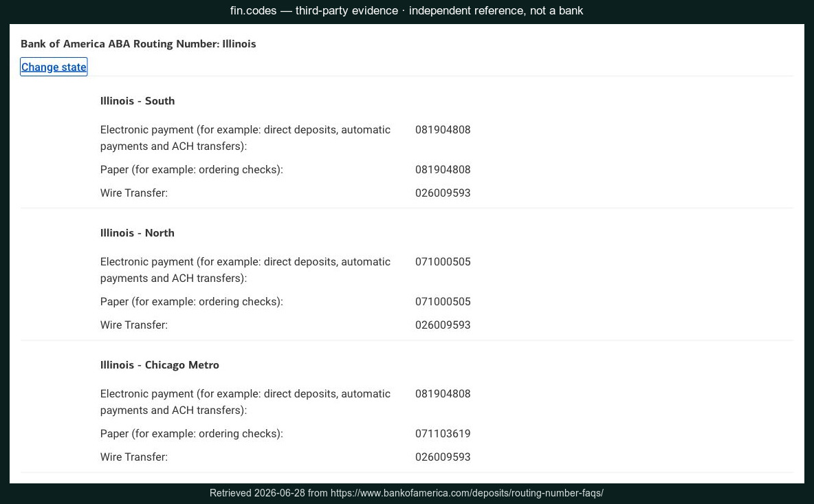The height and width of the screenshot is (504, 814).
Task: Select Illinois South paper routing number 081904808
Action: tap(443, 170)
